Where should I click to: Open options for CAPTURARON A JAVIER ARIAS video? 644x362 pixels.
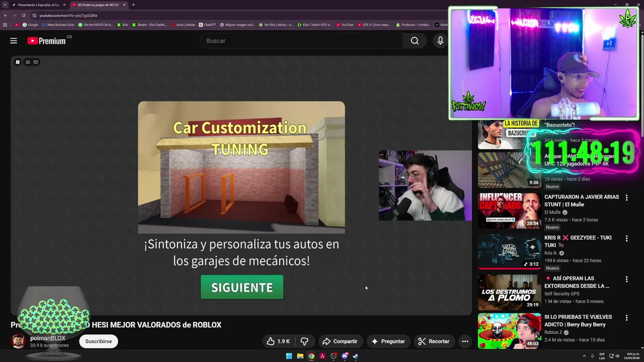tap(626, 198)
